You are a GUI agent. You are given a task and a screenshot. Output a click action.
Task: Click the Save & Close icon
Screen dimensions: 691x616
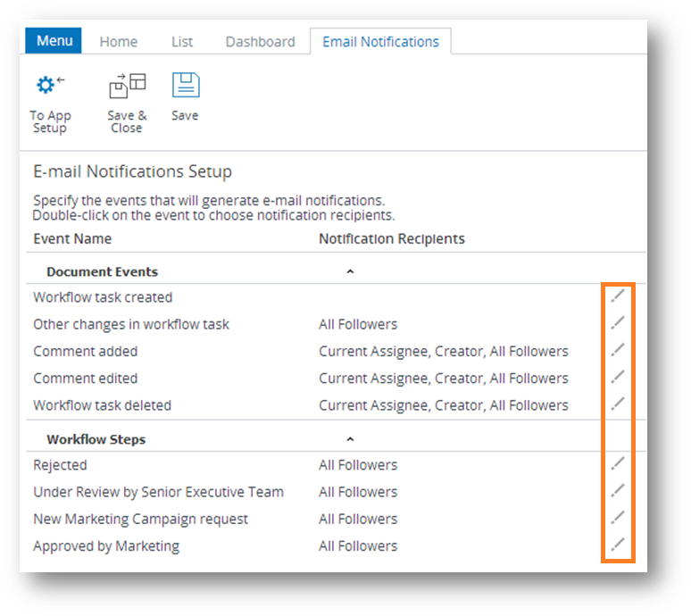[x=126, y=87]
